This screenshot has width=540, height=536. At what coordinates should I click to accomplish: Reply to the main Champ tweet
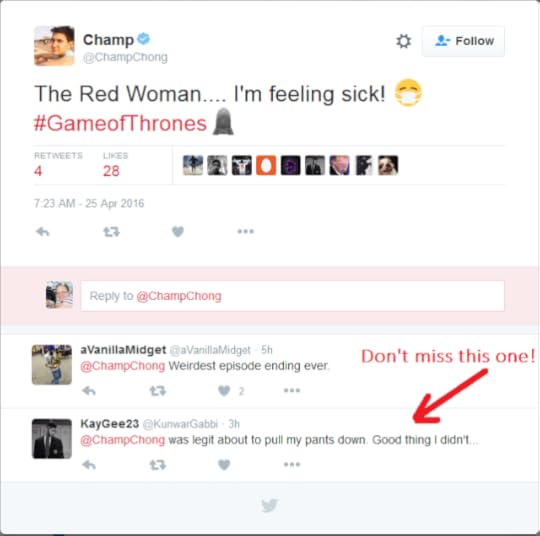pyautogui.click(x=43, y=231)
